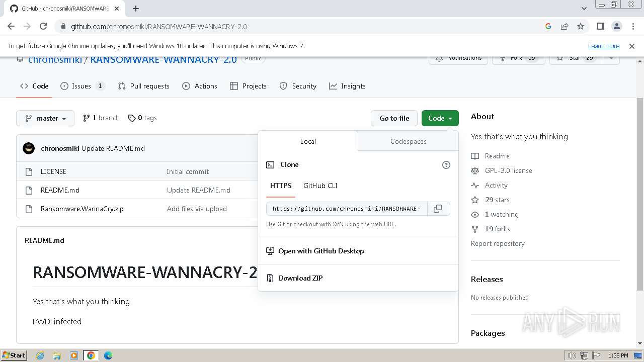Image resolution: width=644 pixels, height=362 pixels.
Task: Click chronosmiki's avatar in the commit row
Action: coord(29,148)
